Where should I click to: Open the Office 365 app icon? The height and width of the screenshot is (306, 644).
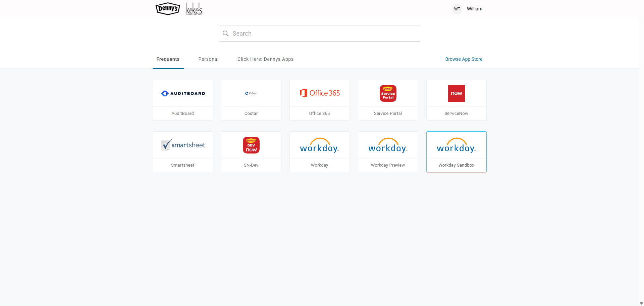(x=319, y=93)
